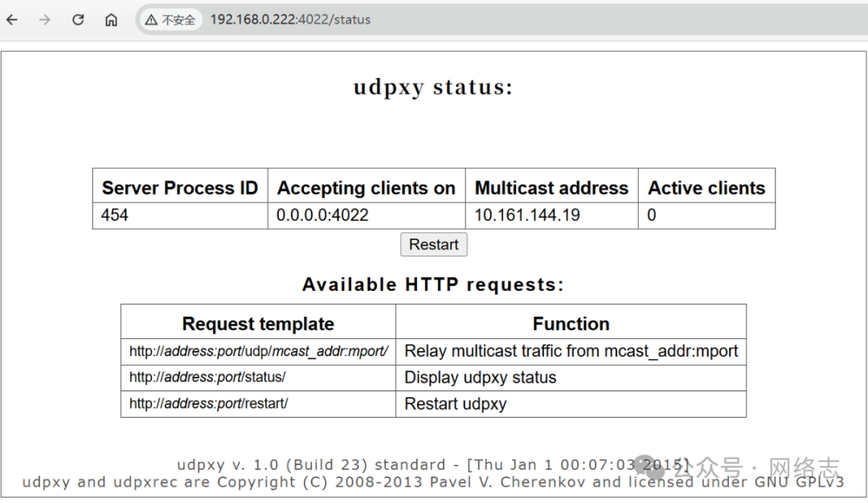
Task: Select the udp/mcast_addr:mport request template
Action: 258,351
